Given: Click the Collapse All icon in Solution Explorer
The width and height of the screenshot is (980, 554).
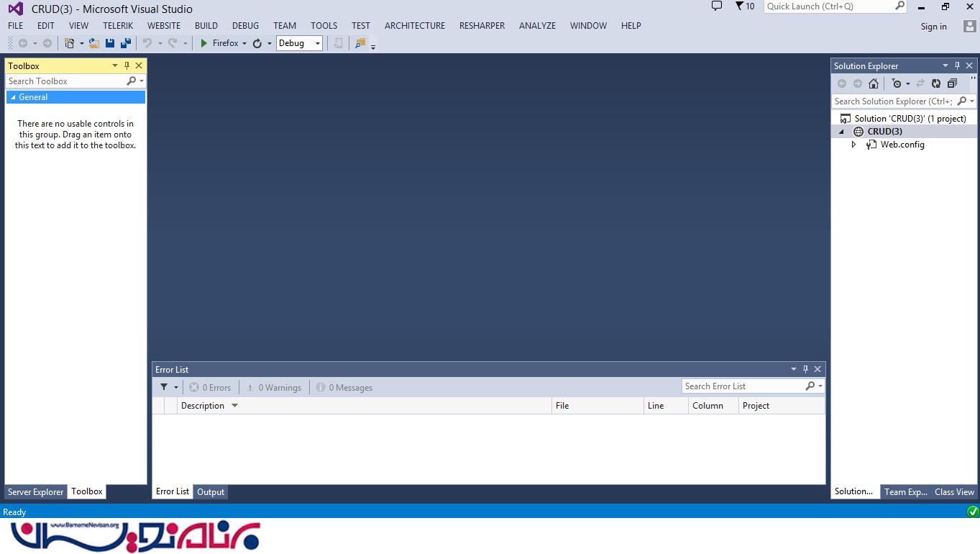Looking at the screenshot, I should tap(952, 83).
